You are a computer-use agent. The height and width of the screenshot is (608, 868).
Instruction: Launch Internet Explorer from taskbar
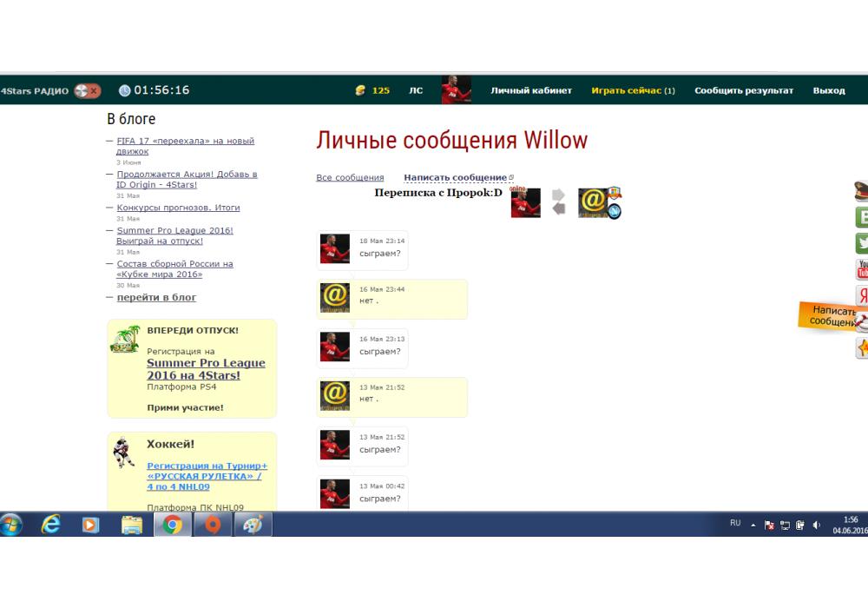tap(51, 525)
